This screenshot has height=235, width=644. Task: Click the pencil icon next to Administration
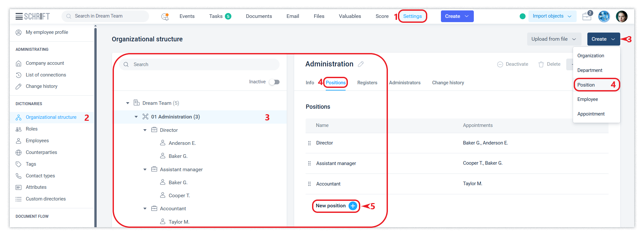[x=361, y=64]
